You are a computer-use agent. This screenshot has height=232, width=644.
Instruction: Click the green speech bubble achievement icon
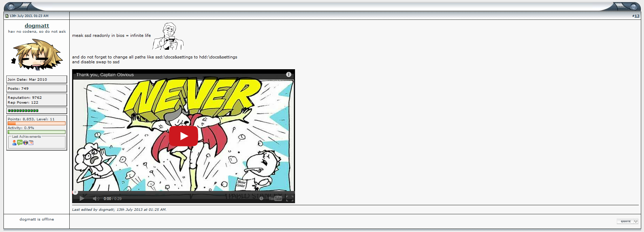20,142
